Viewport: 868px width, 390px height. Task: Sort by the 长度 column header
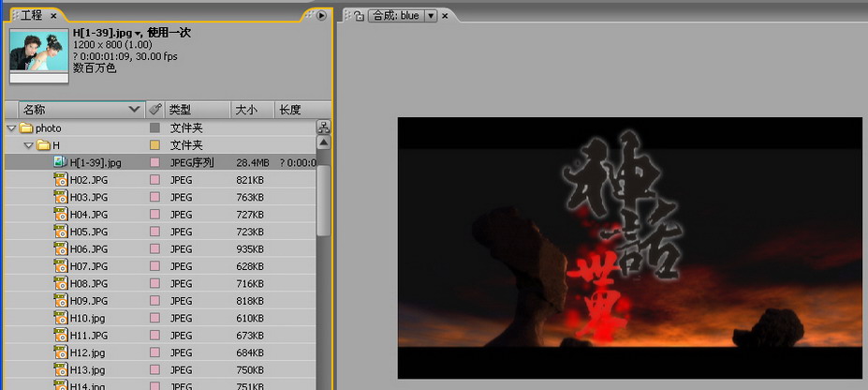coord(302,110)
